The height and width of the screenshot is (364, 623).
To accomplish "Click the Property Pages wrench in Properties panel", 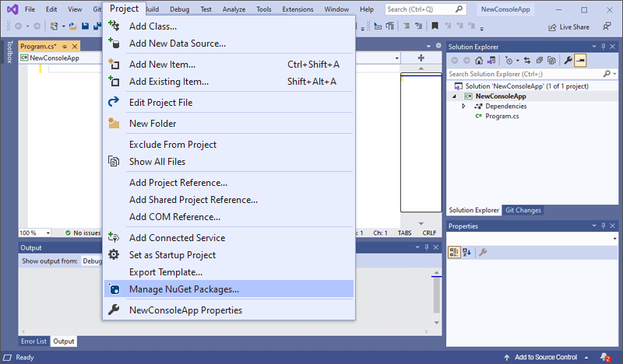I will point(483,252).
